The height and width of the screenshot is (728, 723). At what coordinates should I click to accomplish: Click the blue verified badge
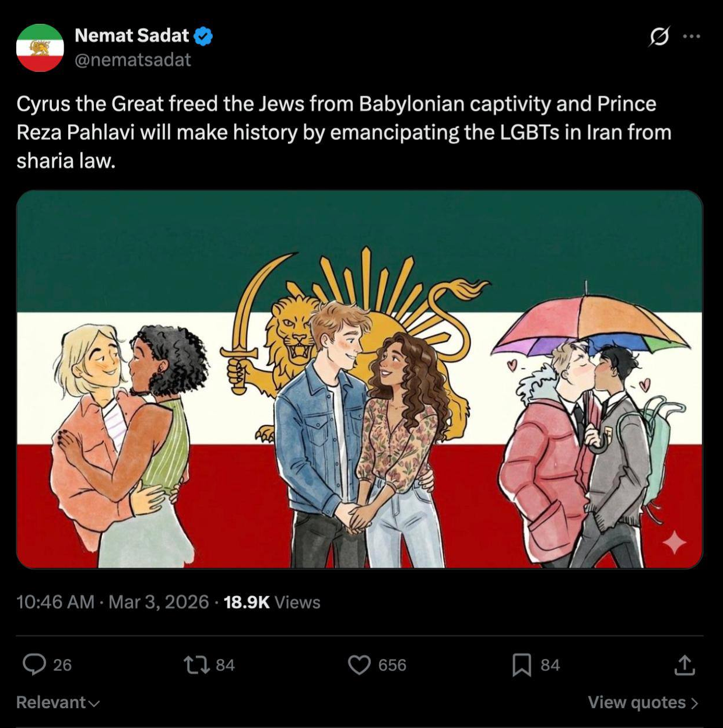203,36
